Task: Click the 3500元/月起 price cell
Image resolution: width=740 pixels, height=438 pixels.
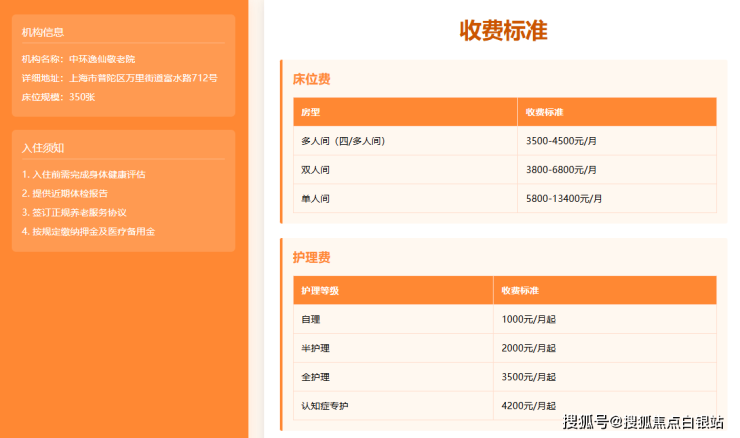Action: pos(605,377)
